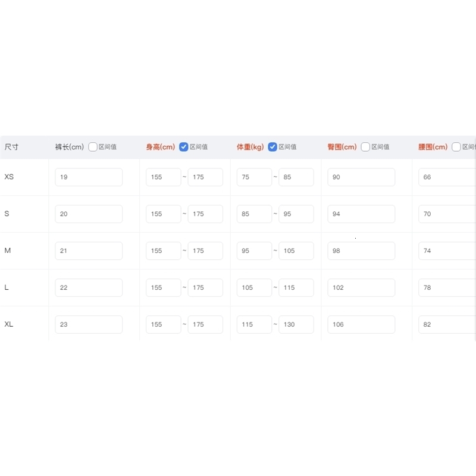Click XS weight minimum field showing 75
476x476 pixels.
click(254, 177)
